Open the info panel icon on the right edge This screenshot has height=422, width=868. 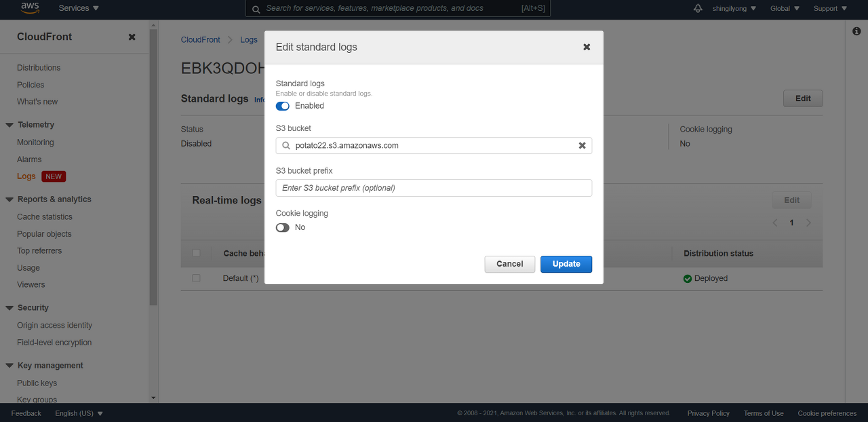(x=856, y=31)
